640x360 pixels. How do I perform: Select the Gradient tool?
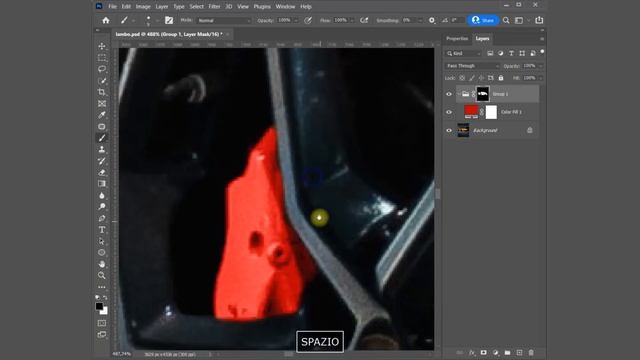[x=102, y=184]
